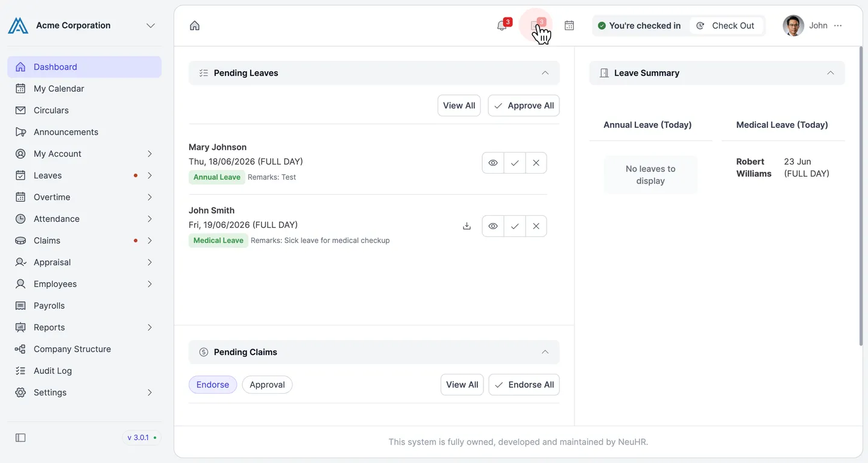
Task: Click the Claims sidebar icon
Action: (x=20, y=241)
